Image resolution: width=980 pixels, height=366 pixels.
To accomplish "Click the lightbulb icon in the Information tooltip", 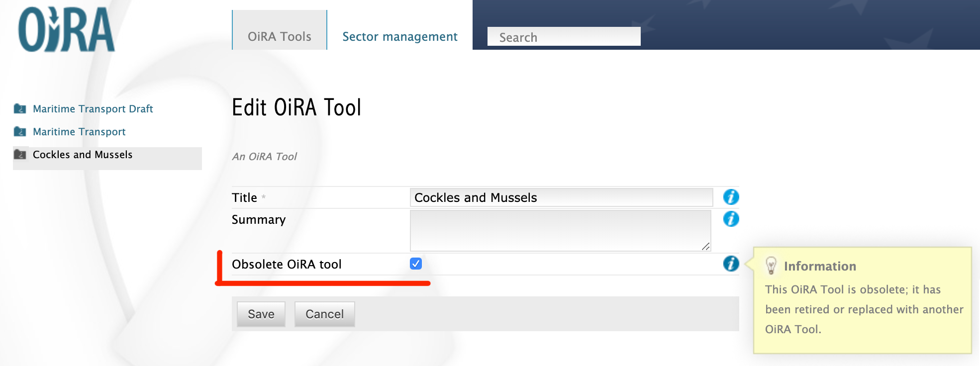I will click(x=771, y=266).
